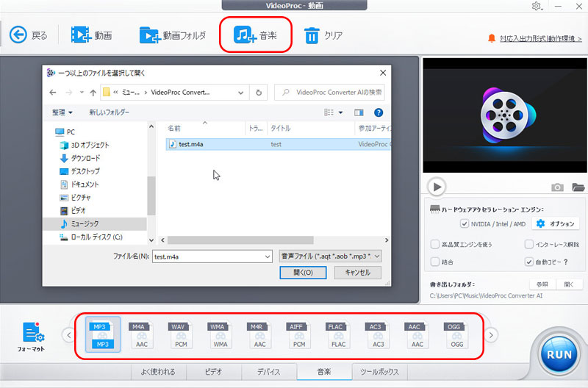Choose the OGG format icon

[x=456, y=335]
